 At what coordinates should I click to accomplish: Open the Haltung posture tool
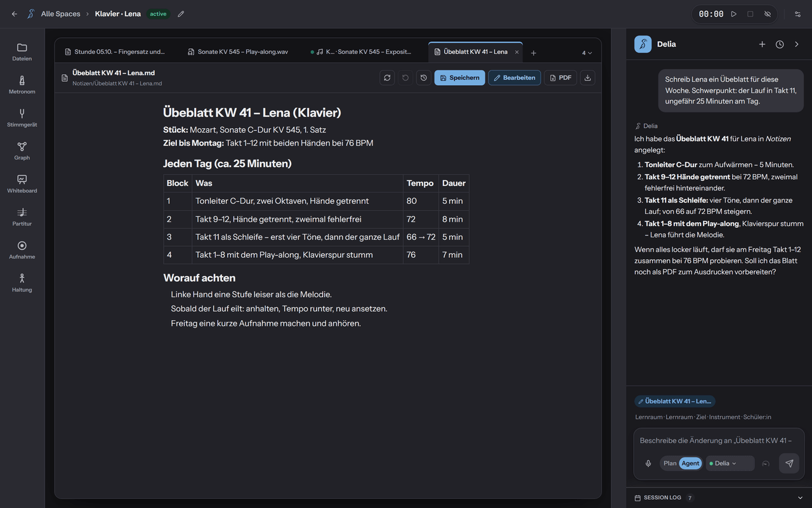(x=22, y=283)
